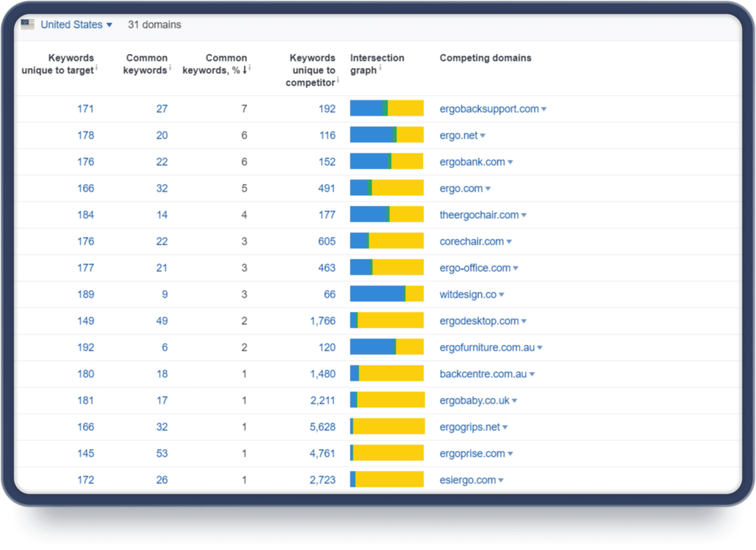Viewport: 756px width, 550px height.
Task: Open corechair.com domain link
Action: 472,241
